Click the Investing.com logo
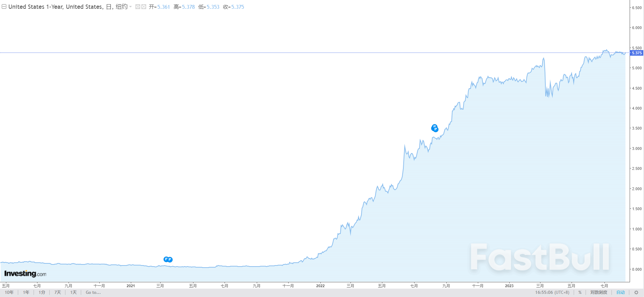644x297 pixels. pos(25,274)
